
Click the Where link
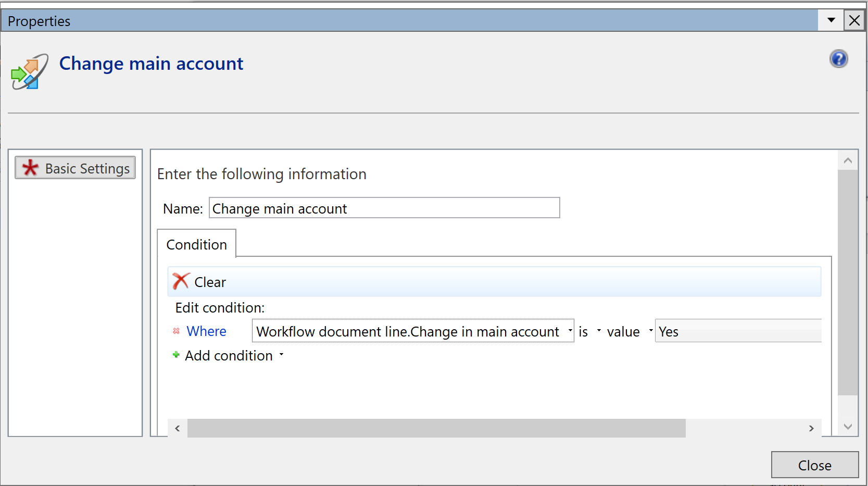click(x=206, y=331)
